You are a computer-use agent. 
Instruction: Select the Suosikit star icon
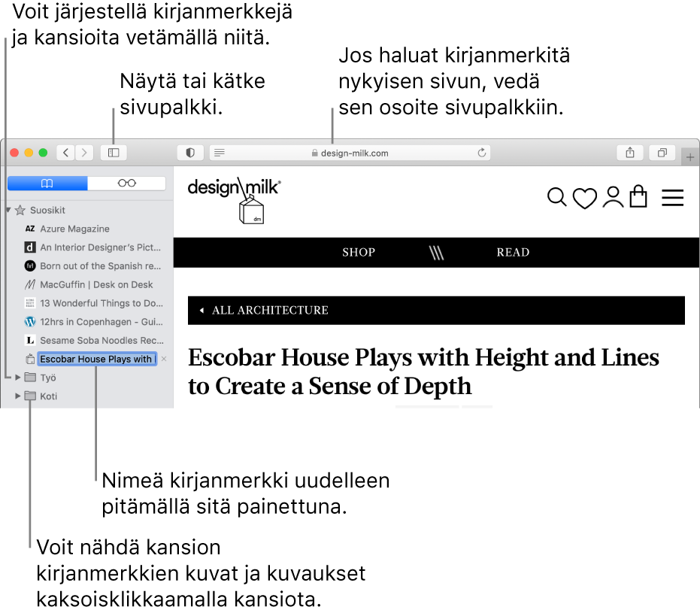coord(20,210)
